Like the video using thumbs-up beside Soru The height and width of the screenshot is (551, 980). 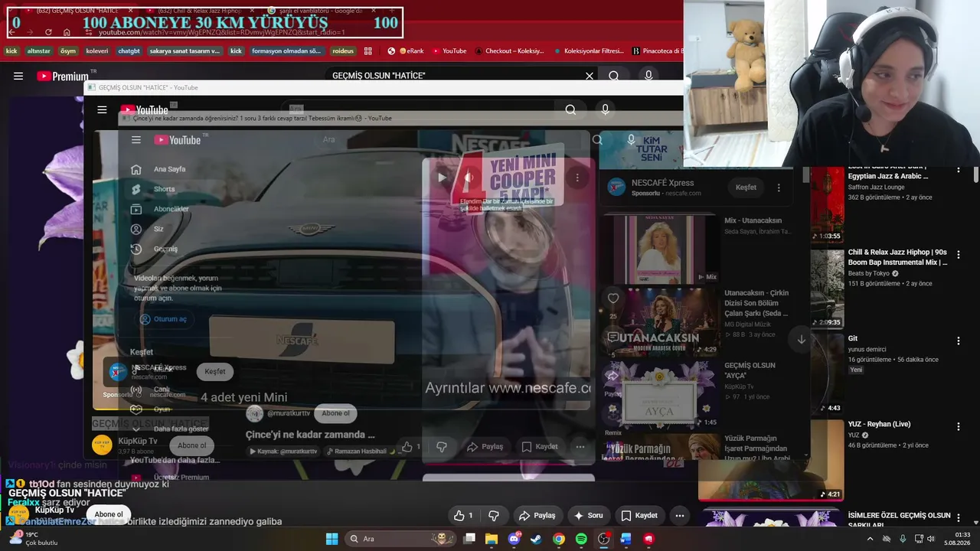pos(463,516)
